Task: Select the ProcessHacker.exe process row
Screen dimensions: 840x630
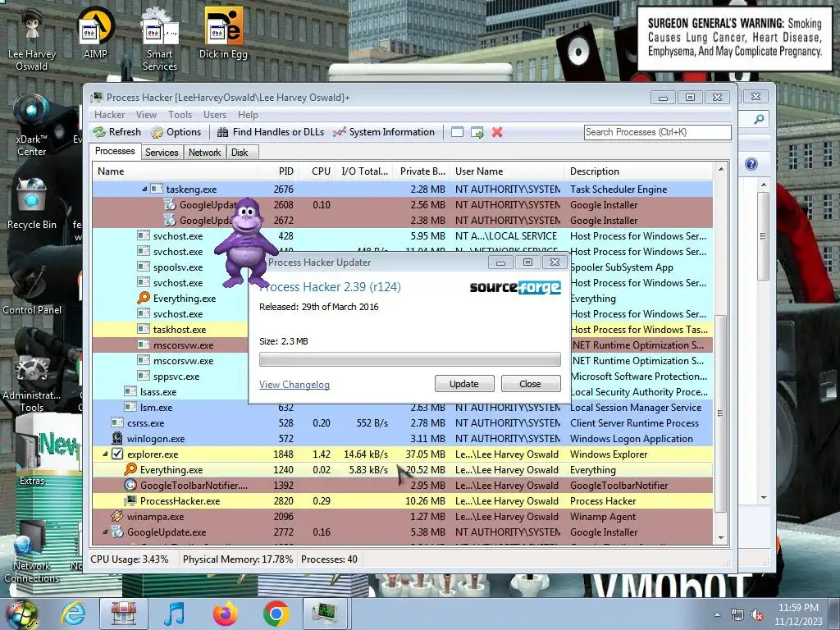Action: point(403,501)
